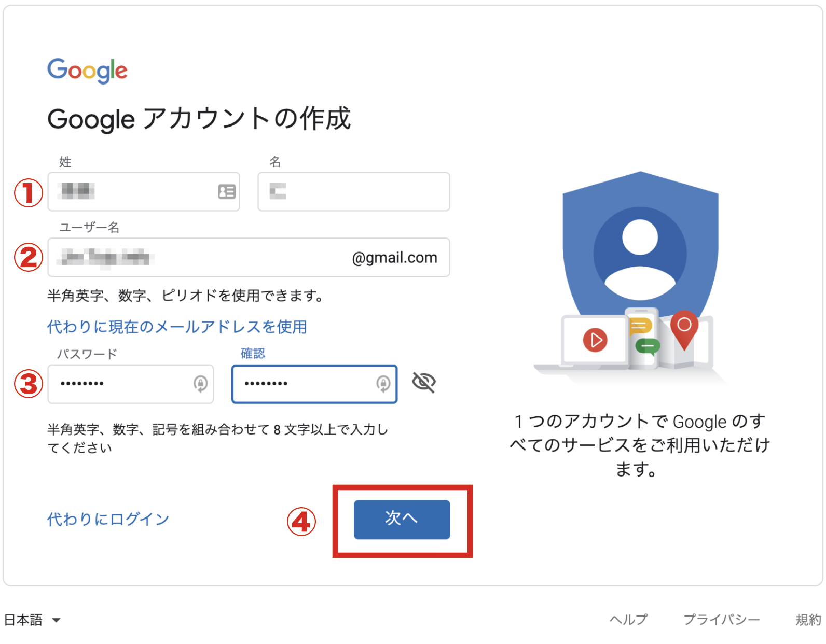Toggle password visibility eye icon
Screen dimensions: 826x644
pos(424,383)
